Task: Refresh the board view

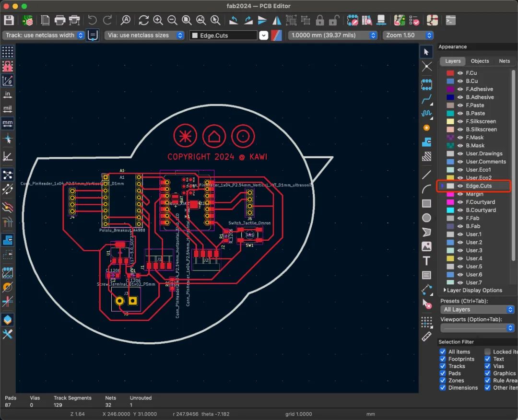Action: (x=144, y=21)
